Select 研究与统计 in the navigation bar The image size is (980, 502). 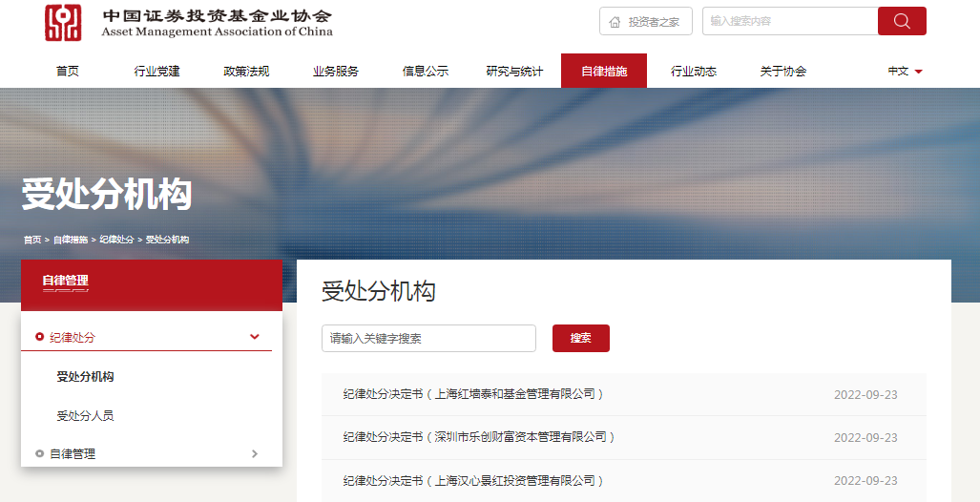tap(514, 71)
